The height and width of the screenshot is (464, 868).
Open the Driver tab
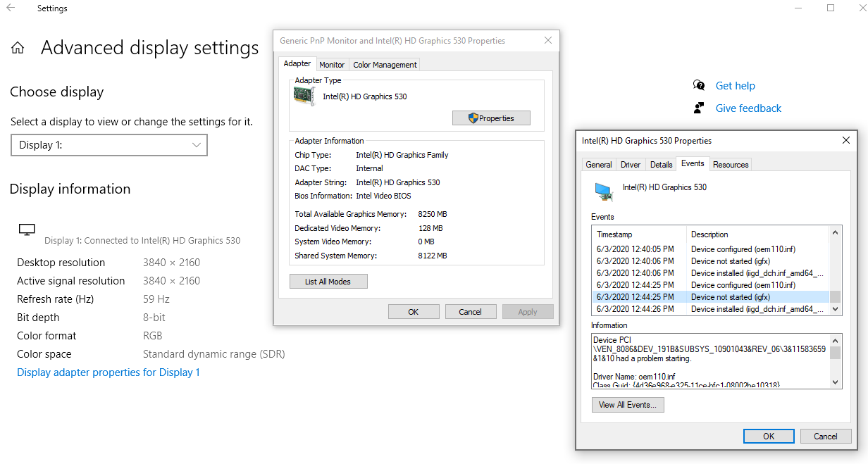[x=631, y=165]
